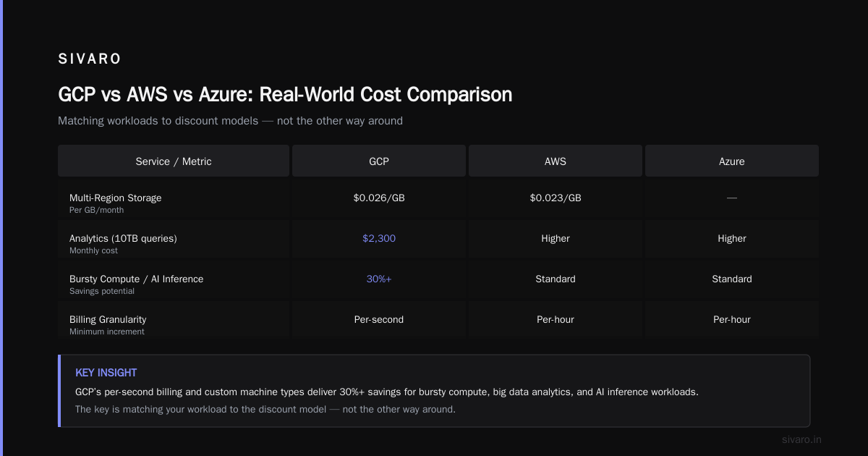Screen dimensions: 868x456
Task: Click the $0.023/GB AWS storage cell
Action: click(x=556, y=198)
